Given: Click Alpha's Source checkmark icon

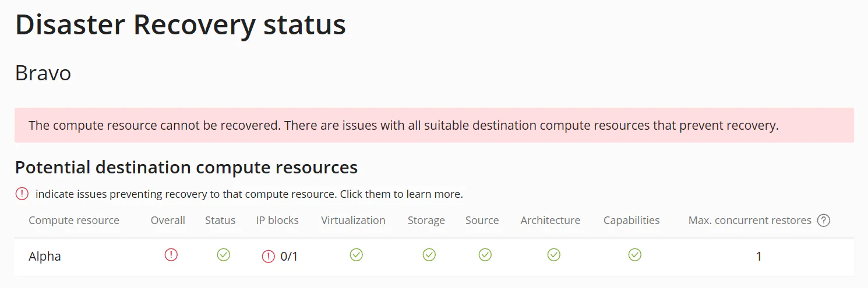Looking at the screenshot, I should pyautogui.click(x=485, y=255).
